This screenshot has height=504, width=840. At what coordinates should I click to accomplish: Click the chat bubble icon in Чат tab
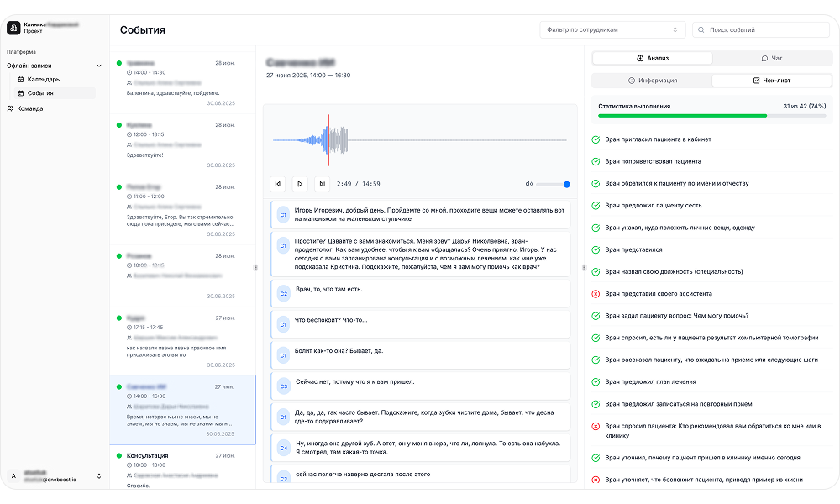(x=764, y=59)
